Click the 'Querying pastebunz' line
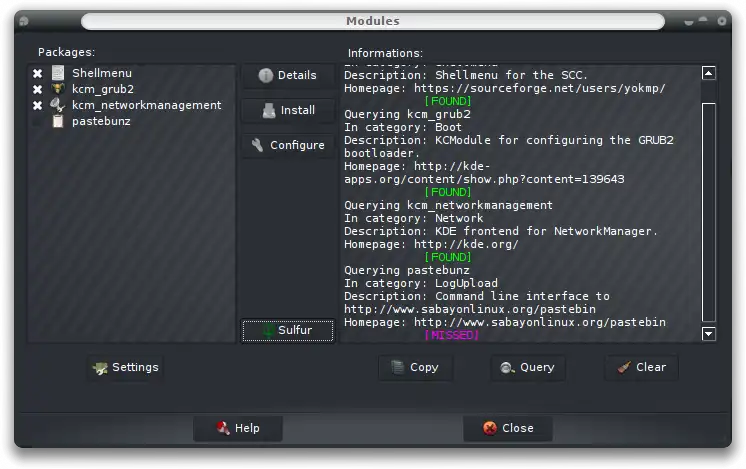Image resolution: width=746 pixels, height=469 pixels. (407, 270)
